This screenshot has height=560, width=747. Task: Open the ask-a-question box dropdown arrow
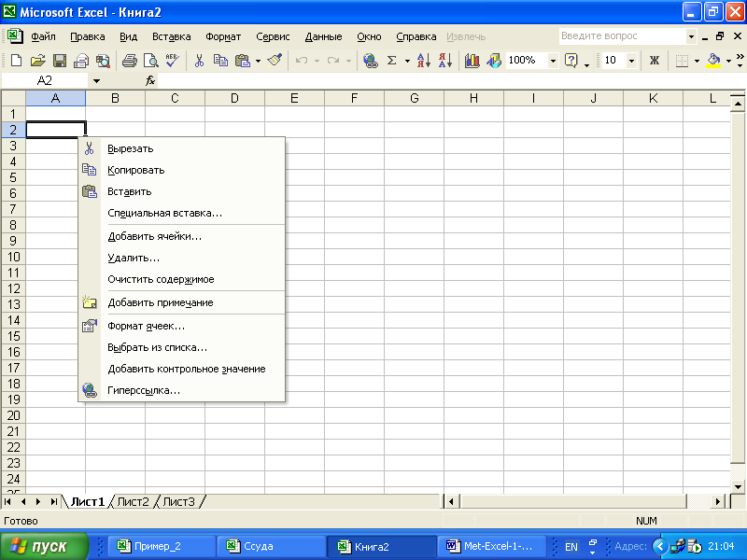[691, 36]
